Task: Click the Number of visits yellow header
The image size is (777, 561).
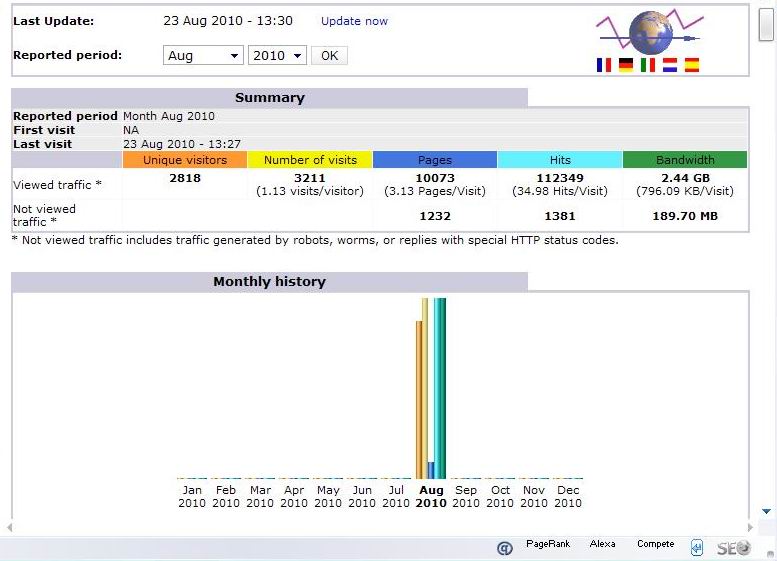Action: click(x=310, y=160)
